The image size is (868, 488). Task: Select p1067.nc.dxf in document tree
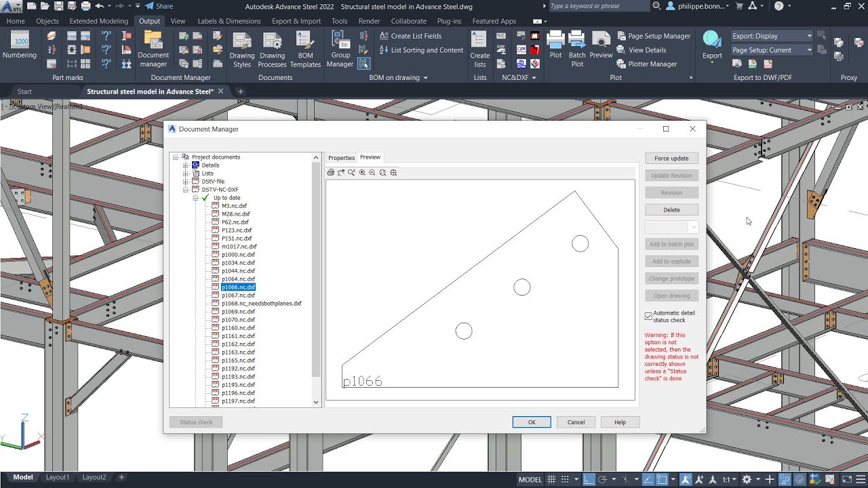(x=238, y=296)
